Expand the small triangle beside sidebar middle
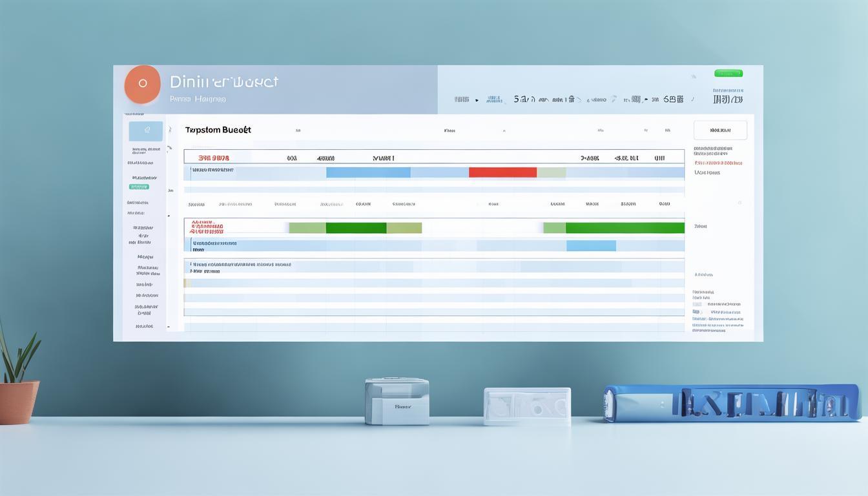 (x=169, y=216)
